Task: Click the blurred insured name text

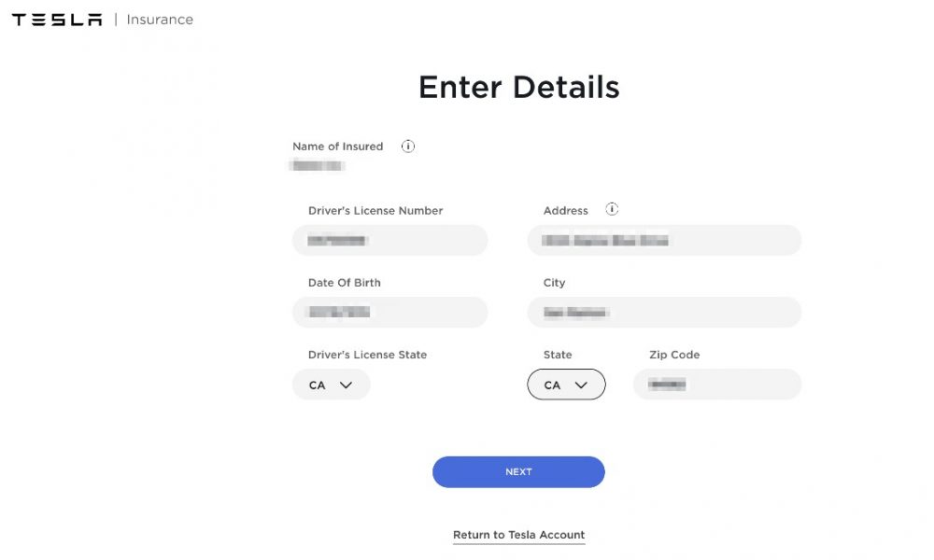Action: [x=317, y=165]
